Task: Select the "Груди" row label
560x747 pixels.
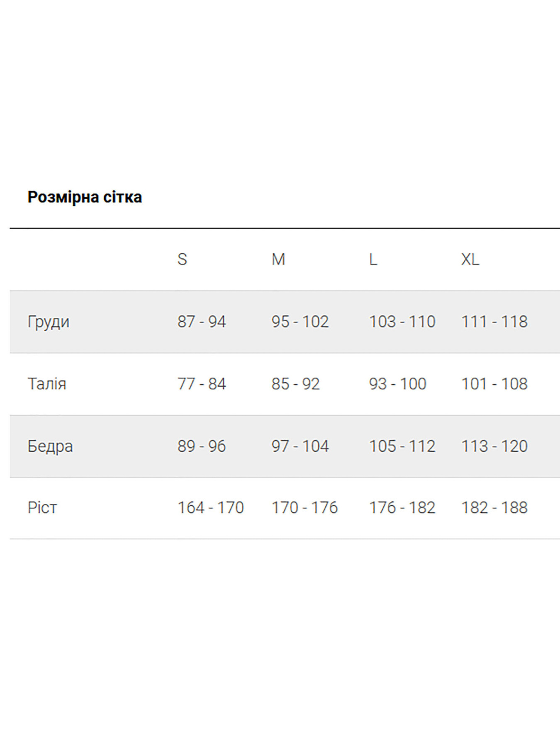Action: (49, 322)
